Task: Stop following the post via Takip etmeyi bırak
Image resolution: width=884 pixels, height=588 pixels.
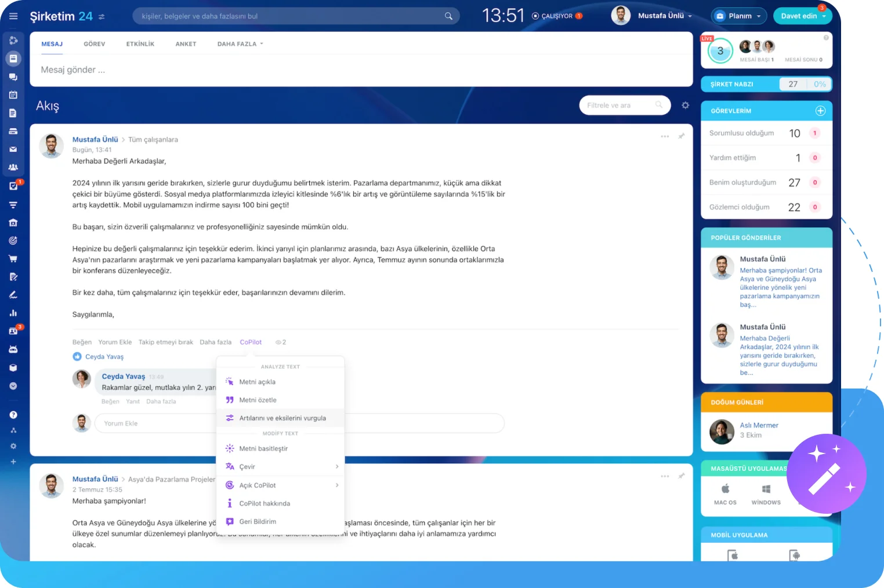Action: pos(165,342)
